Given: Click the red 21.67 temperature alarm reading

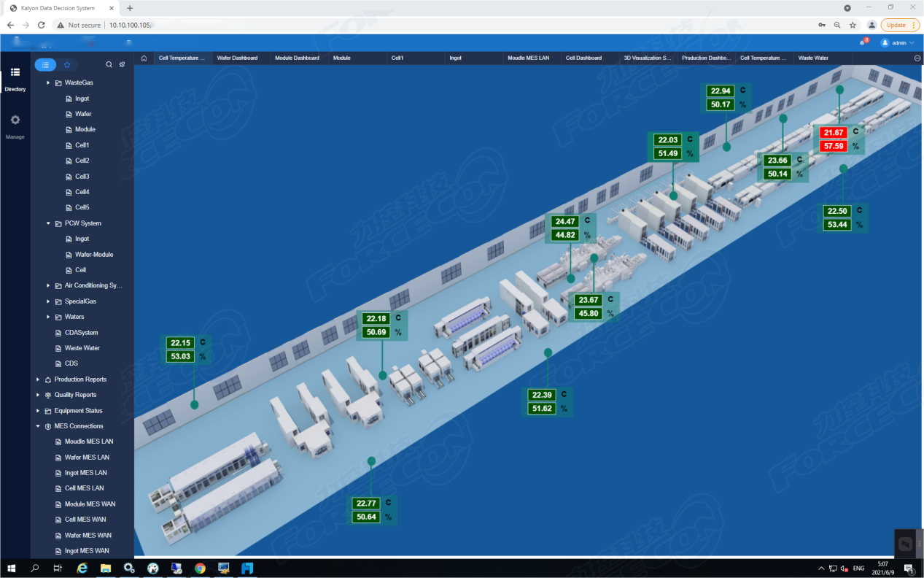Looking at the screenshot, I should [x=832, y=133].
